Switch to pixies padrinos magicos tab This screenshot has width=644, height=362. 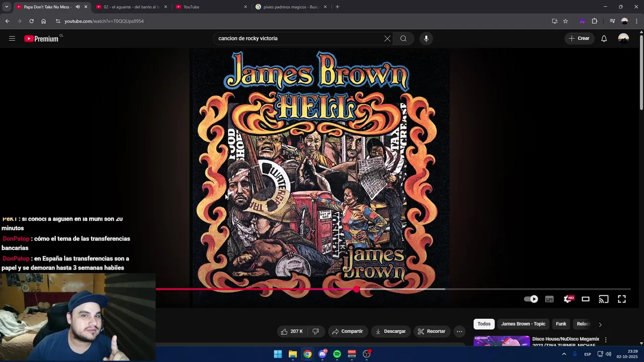pos(291,7)
